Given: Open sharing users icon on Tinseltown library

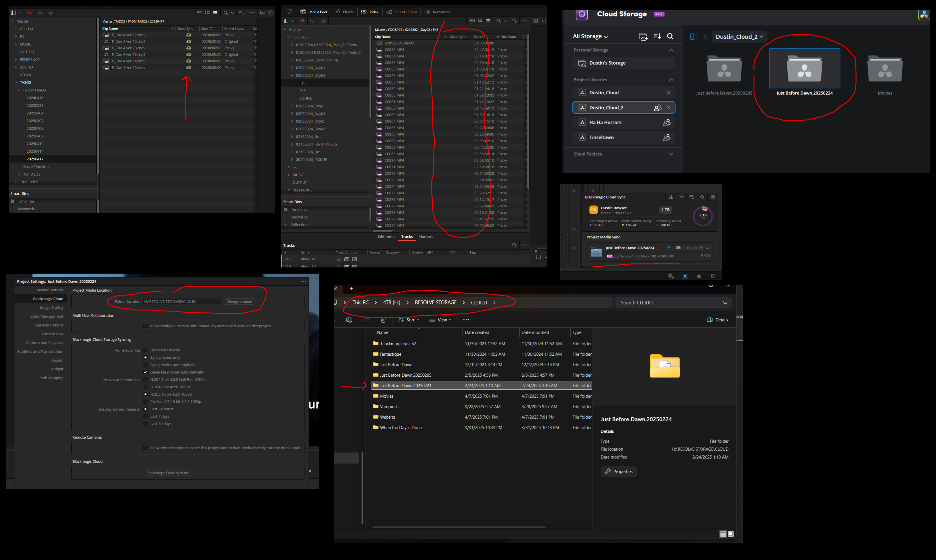Looking at the screenshot, I should point(667,137).
